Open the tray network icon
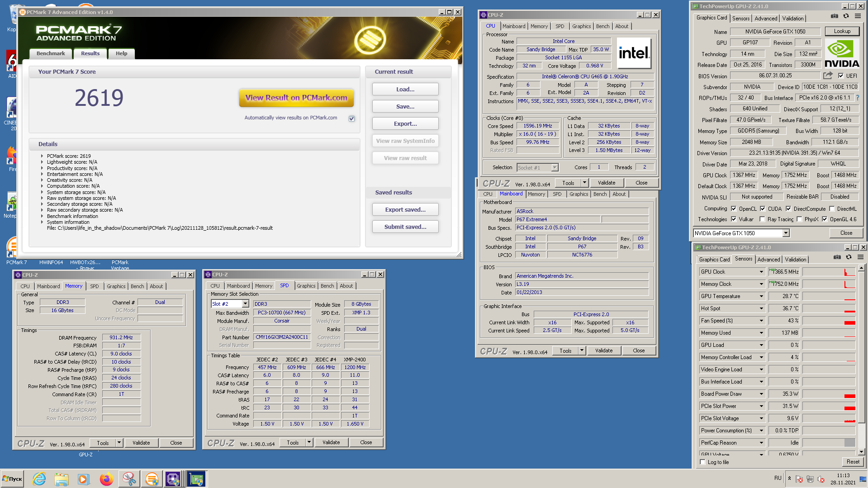This screenshot has height=488, width=868. [x=810, y=479]
